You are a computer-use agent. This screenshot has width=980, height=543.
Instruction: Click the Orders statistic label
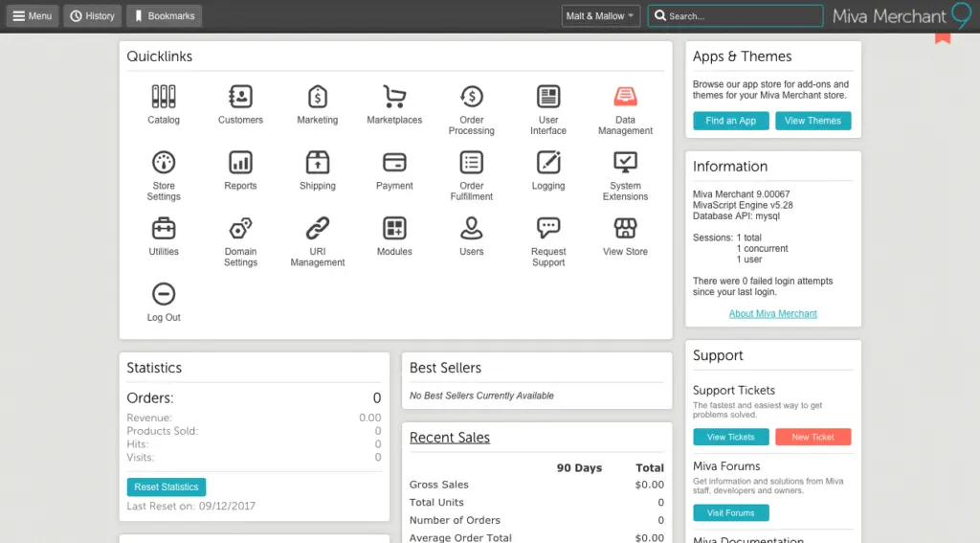pyautogui.click(x=150, y=397)
